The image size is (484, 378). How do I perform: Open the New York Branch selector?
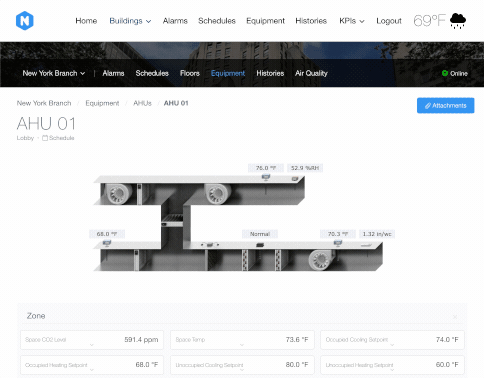tap(54, 73)
